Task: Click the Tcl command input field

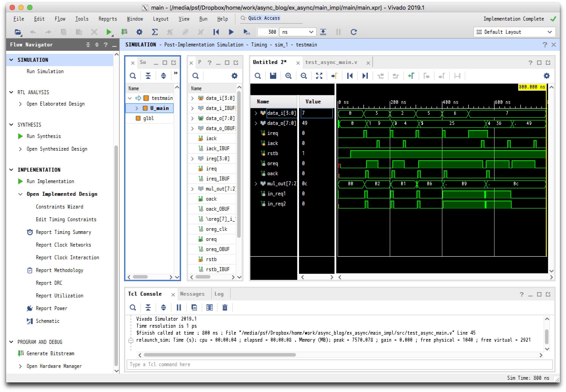Action: (x=339, y=364)
